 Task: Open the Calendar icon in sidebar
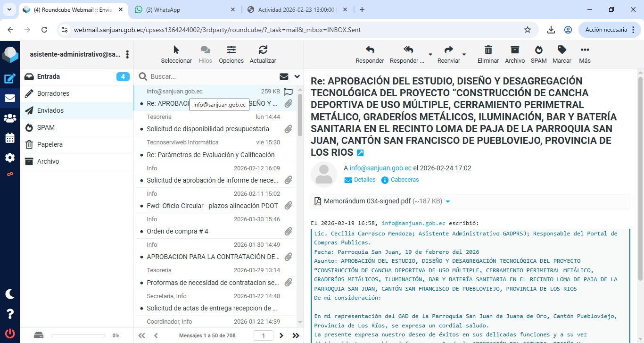[10, 138]
